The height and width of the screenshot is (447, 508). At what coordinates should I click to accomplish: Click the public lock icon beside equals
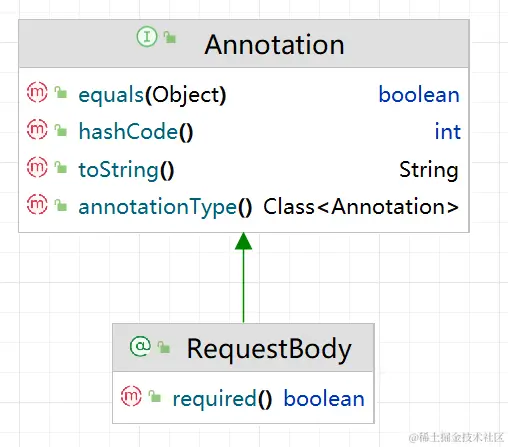(x=61, y=93)
